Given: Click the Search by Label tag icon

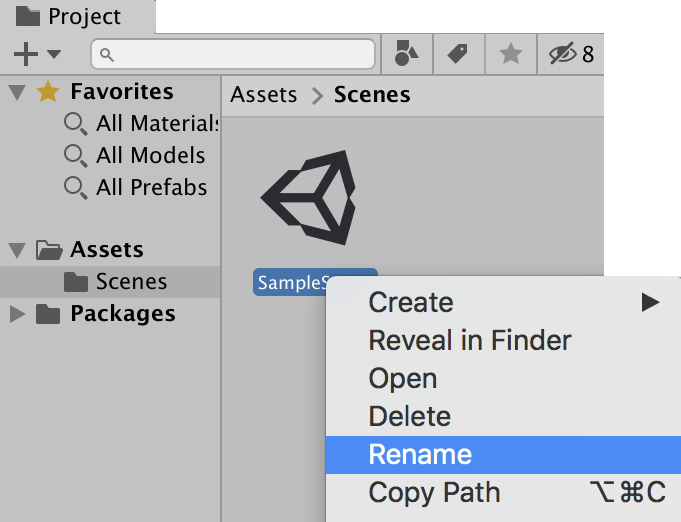Looking at the screenshot, I should click(459, 54).
